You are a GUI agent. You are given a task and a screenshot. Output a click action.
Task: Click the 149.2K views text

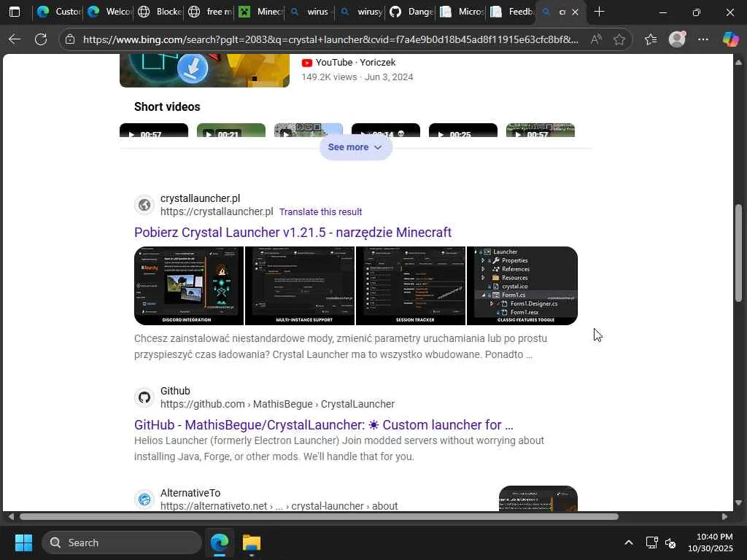coord(329,77)
